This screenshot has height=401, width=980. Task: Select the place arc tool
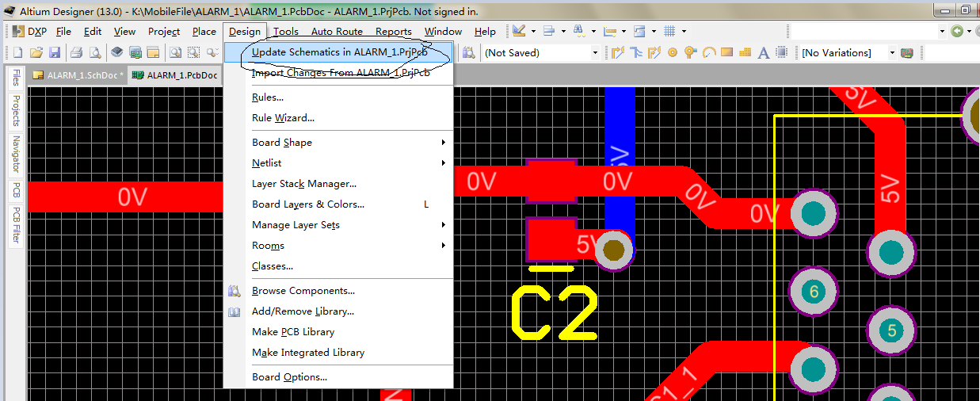(708, 52)
